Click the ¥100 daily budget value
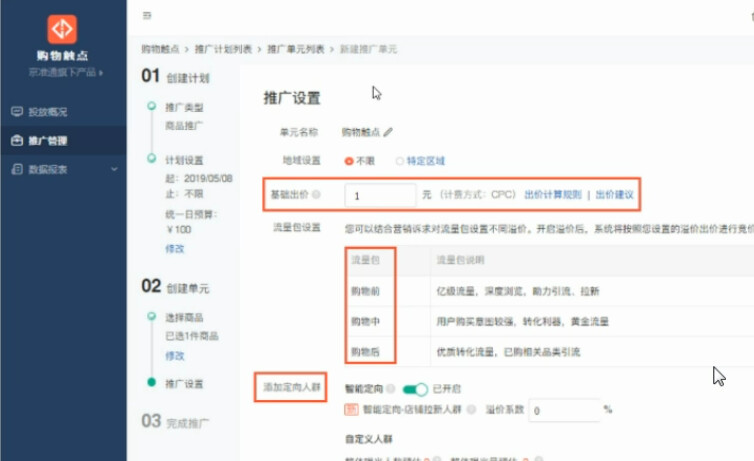The image size is (754, 461). pyautogui.click(x=178, y=229)
